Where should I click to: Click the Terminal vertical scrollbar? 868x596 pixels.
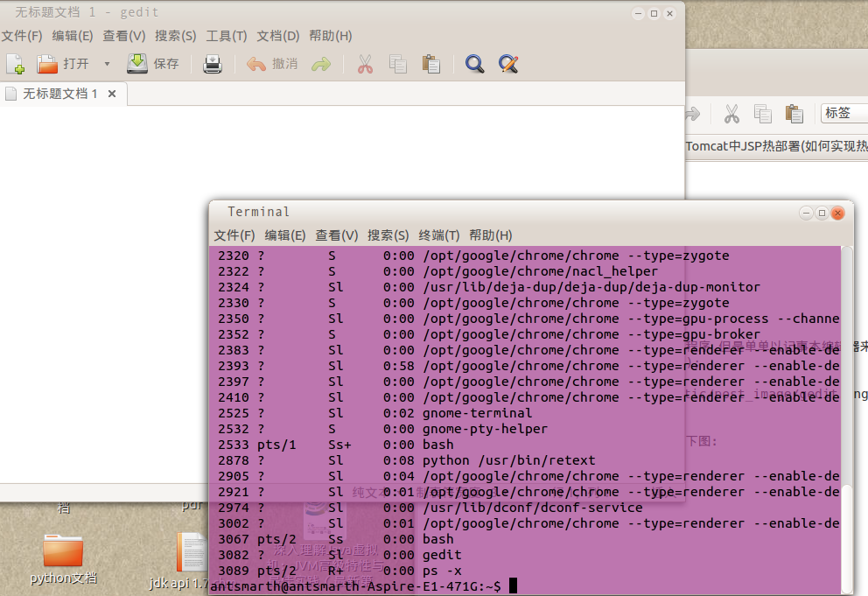coord(847,420)
